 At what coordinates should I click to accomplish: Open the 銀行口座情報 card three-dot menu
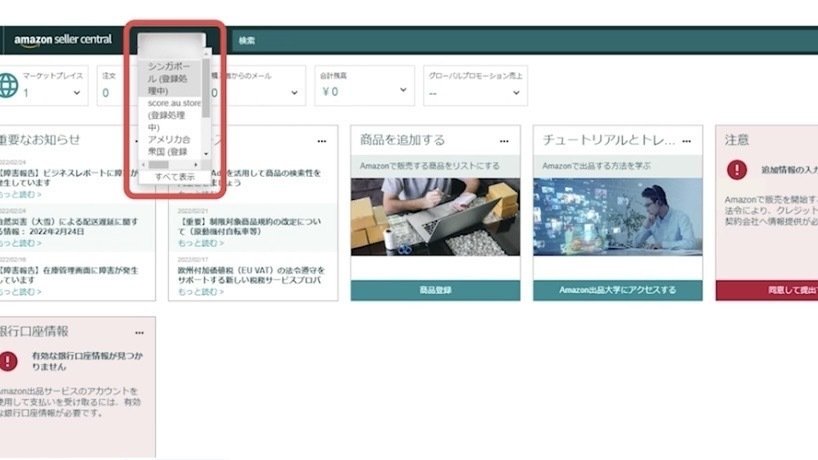pos(139,332)
